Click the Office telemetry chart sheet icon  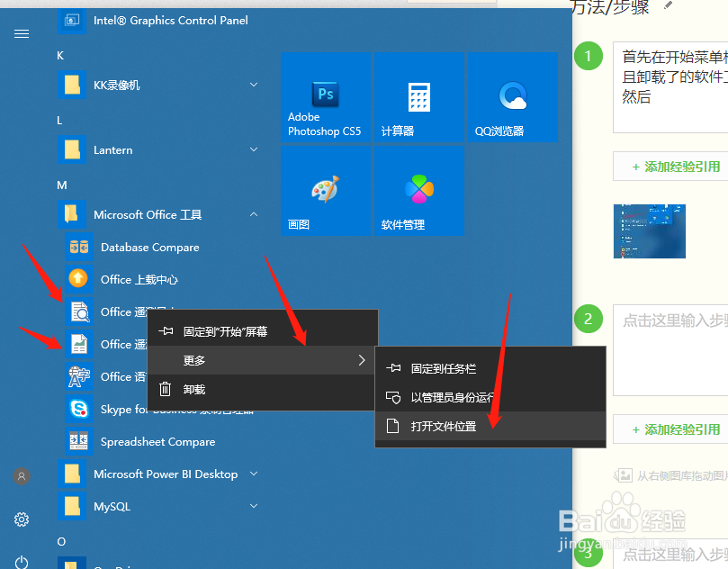coord(79,344)
